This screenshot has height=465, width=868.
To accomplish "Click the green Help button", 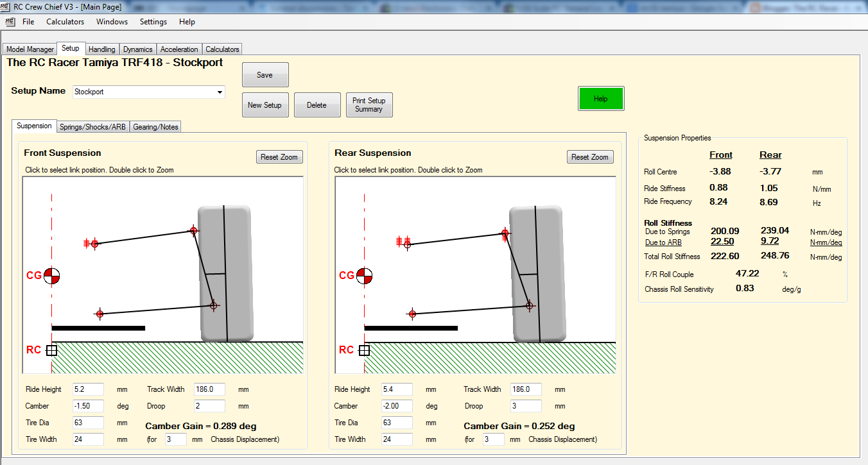I will pyautogui.click(x=601, y=99).
